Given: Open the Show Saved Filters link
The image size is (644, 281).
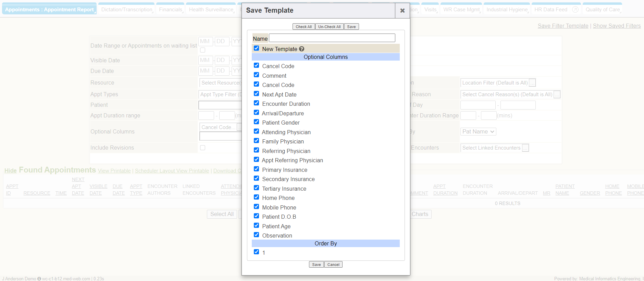Looking at the screenshot, I should 617,26.
